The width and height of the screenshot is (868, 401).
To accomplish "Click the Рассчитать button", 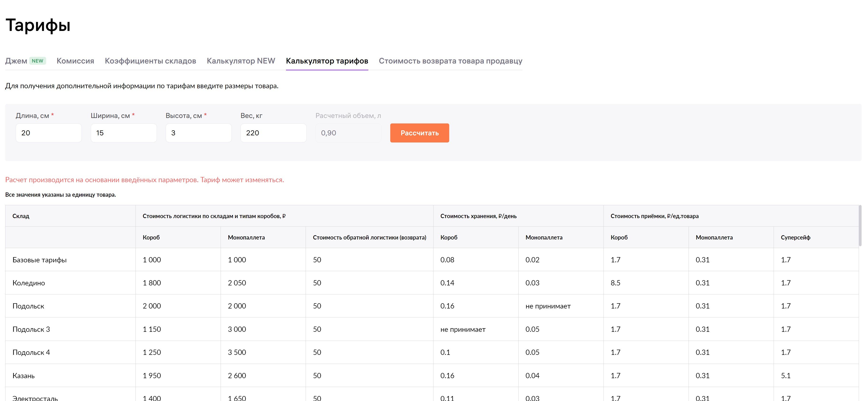I will click(x=419, y=133).
